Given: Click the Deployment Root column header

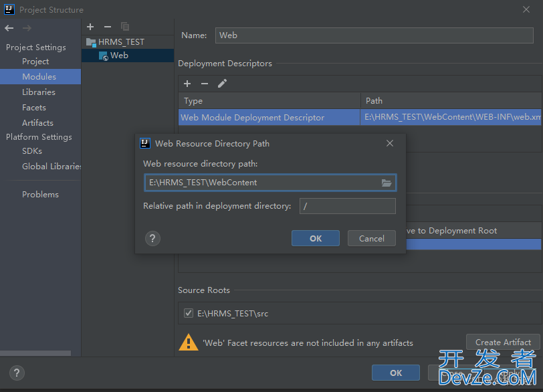Looking at the screenshot, I should click(x=473, y=231).
